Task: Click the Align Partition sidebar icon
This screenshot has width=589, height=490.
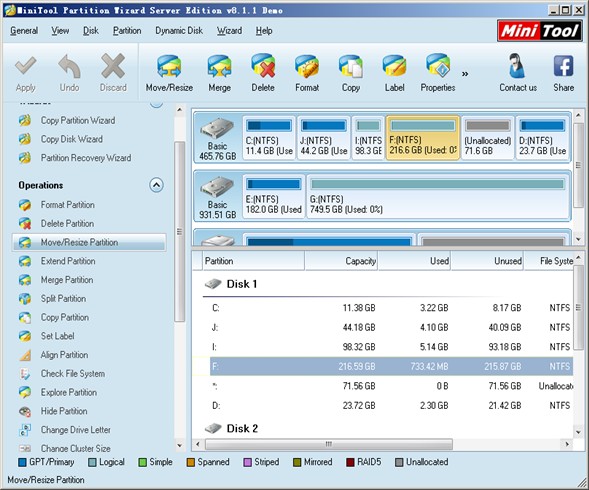Action: pos(25,355)
